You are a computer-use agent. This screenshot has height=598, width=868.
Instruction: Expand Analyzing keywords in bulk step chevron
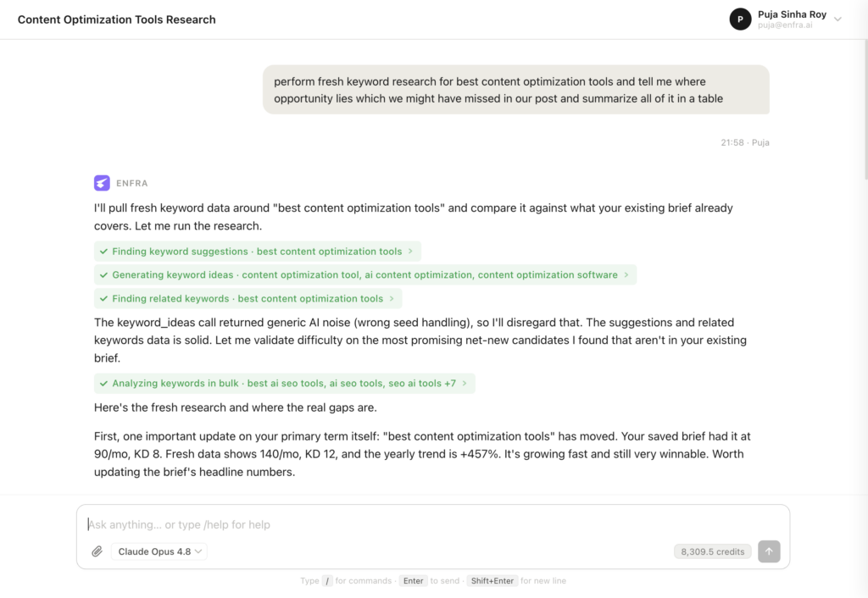[x=465, y=384]
